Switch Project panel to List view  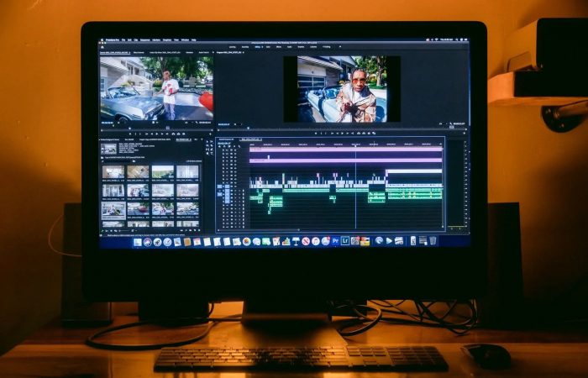point(107,230)
